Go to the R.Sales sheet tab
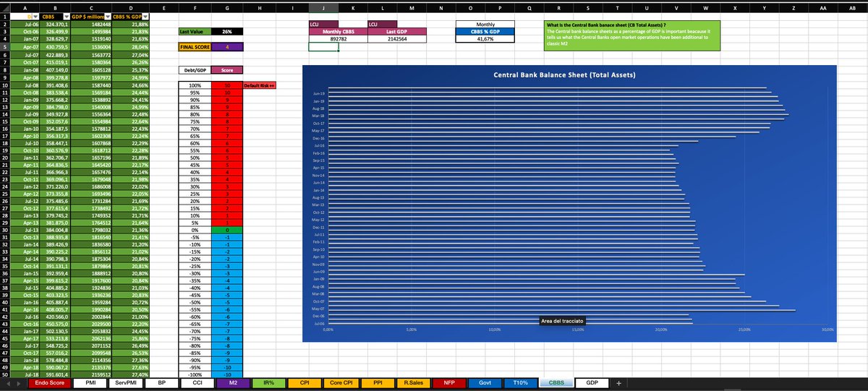 413,383
